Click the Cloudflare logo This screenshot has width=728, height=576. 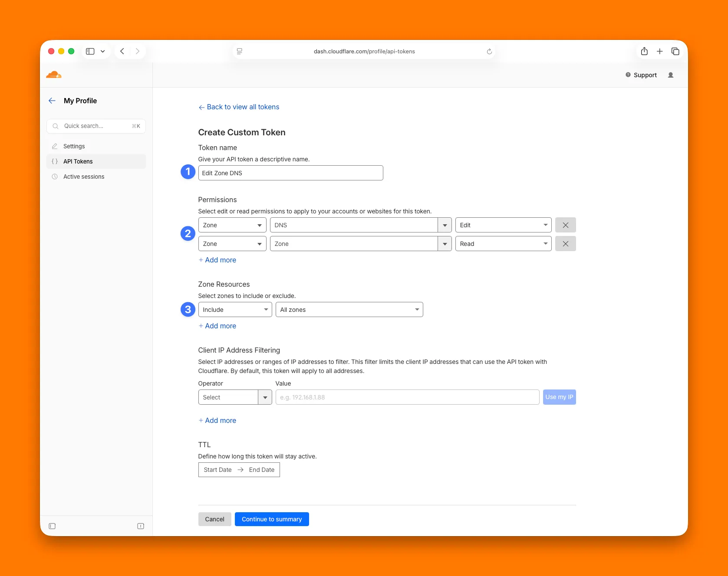tap(54, 75)
